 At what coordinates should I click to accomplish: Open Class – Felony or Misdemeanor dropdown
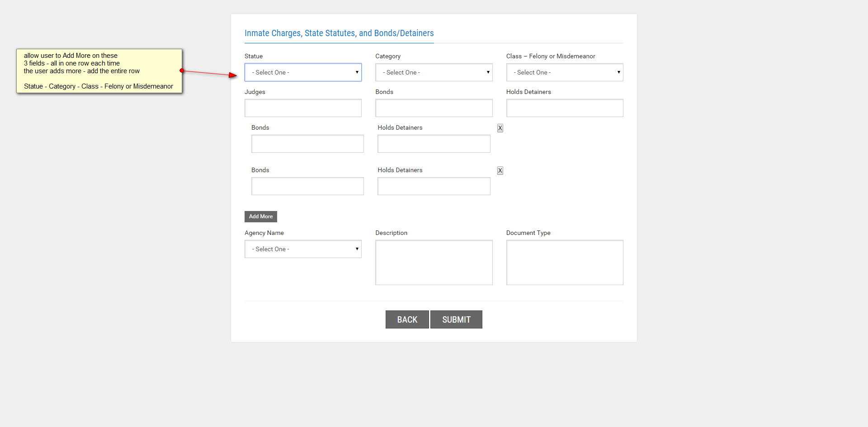click(x=564, y=72)
